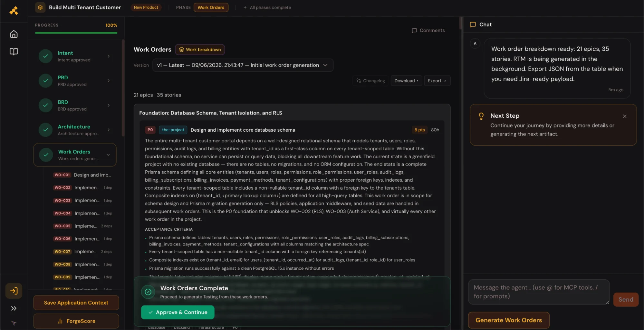Click the Chat panel bubble icon
Viewport: 644px width, 330px height.
[x=473, y=25]
